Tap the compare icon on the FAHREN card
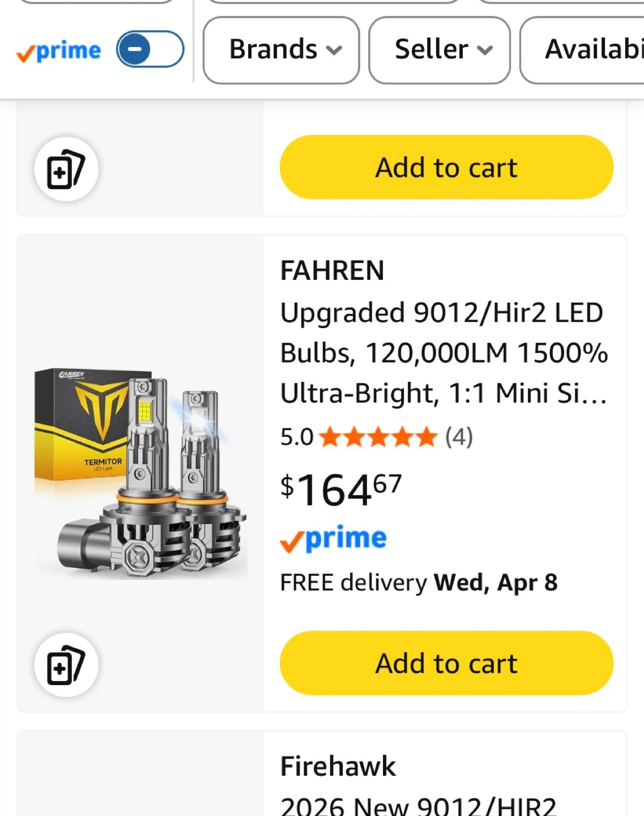The width and height of the screenshot is (644, 816). pos(66,665)
